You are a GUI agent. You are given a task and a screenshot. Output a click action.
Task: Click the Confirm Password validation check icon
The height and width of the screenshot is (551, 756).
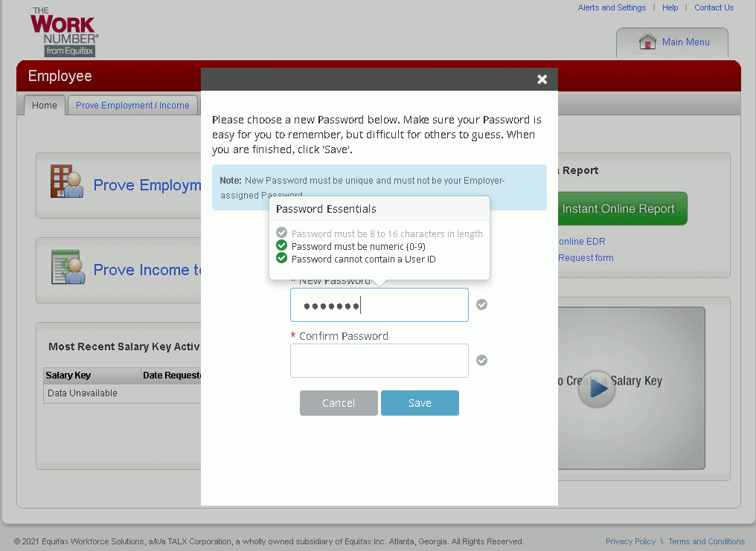point(482,361)
